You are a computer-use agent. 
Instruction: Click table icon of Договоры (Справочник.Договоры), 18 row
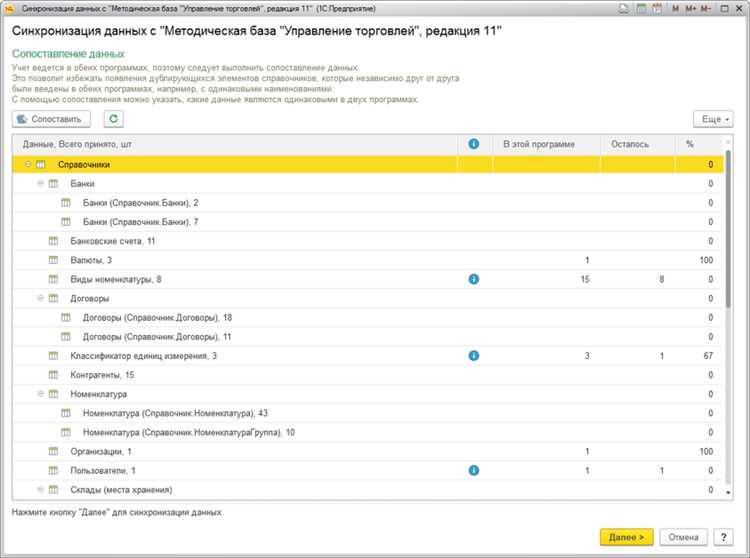click(x=66, y=317)
